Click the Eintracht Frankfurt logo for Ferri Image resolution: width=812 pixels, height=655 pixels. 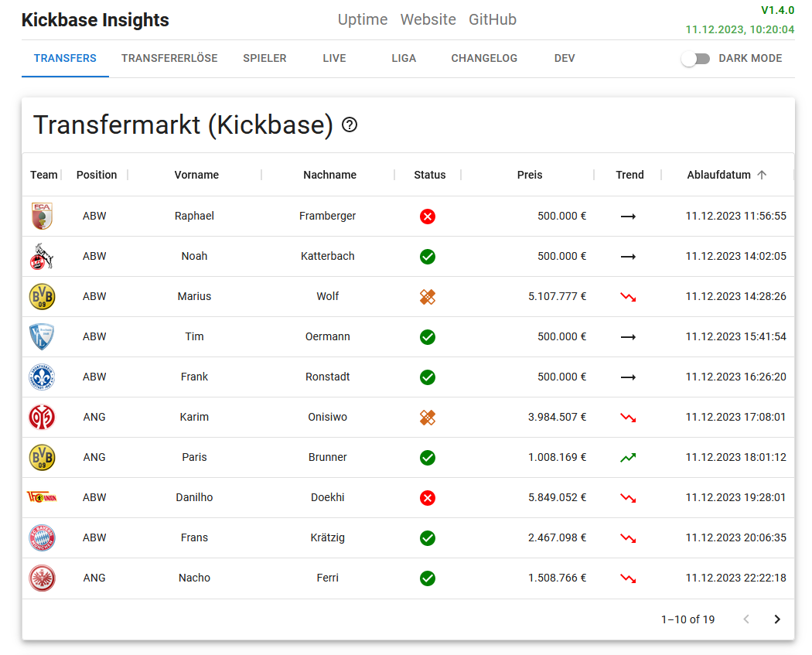42,578
